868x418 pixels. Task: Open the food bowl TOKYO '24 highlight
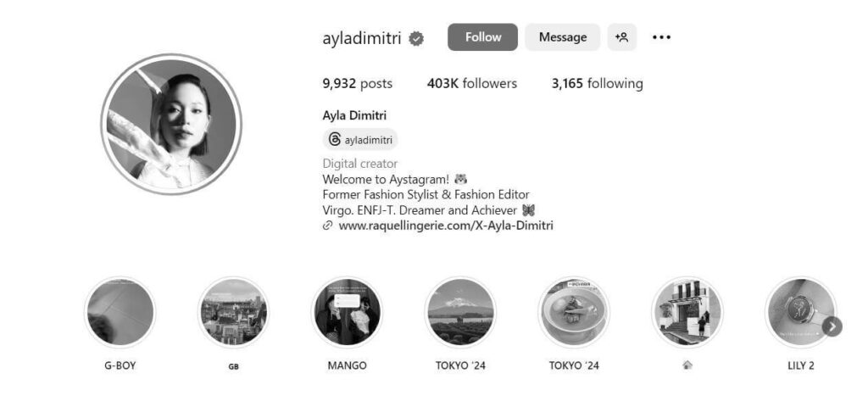574,313
